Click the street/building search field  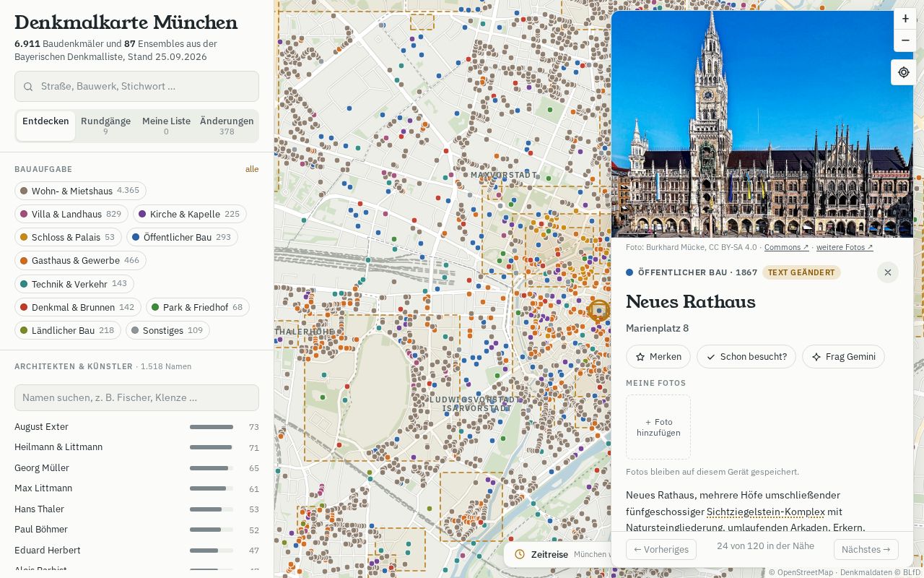(x=136, y=86)
